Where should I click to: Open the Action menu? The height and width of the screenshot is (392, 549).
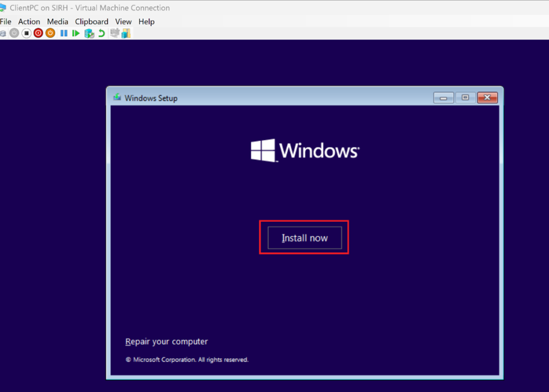[x=29, y=21]
